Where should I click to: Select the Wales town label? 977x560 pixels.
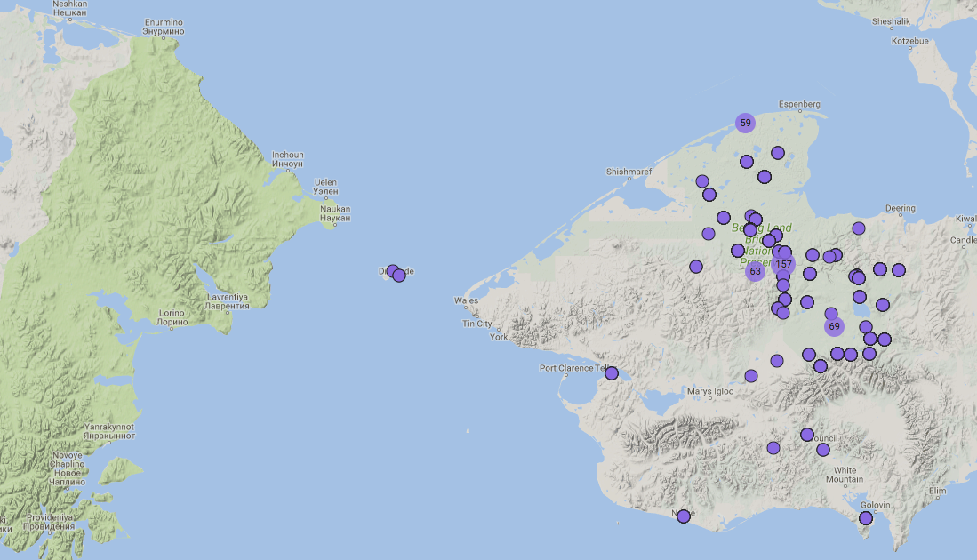[466, 300]
